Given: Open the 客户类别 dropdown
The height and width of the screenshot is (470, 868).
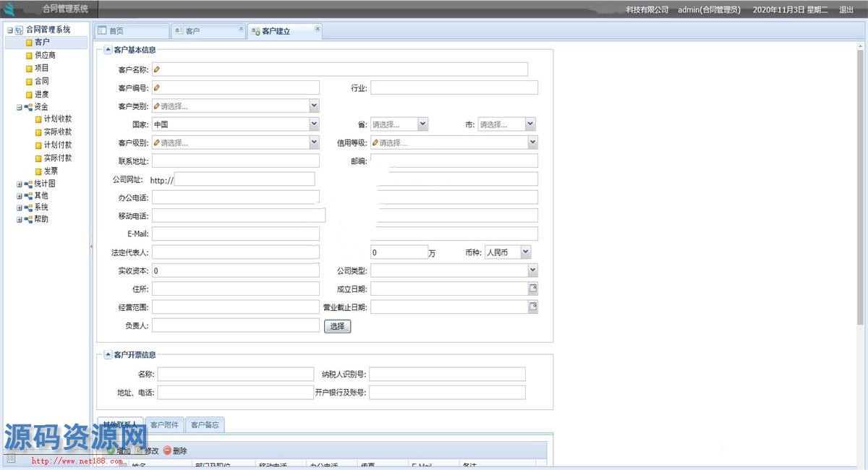Looking at the screenshot, I should point(314,106).
